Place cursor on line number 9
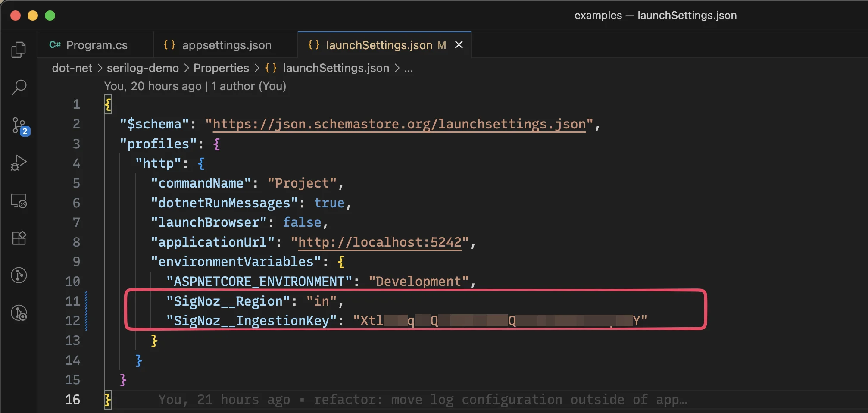Screen dimensions: 868x413 tap(76, 262)
